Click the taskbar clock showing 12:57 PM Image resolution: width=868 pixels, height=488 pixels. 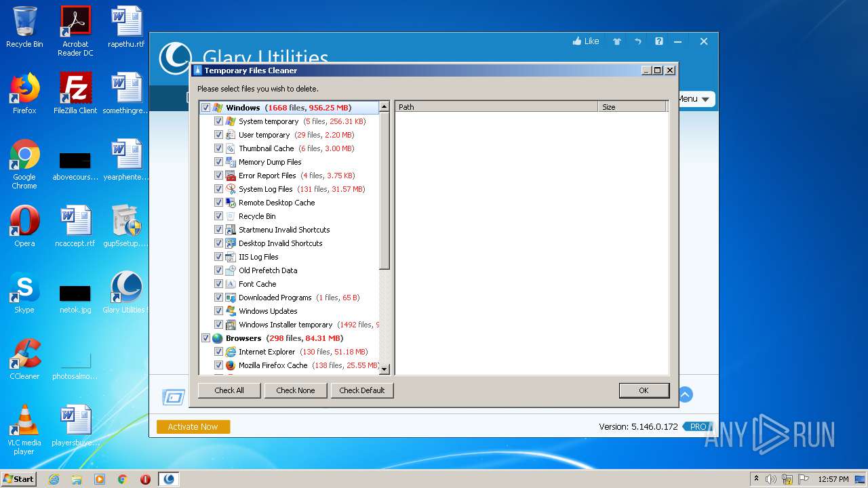coord(833,479)
